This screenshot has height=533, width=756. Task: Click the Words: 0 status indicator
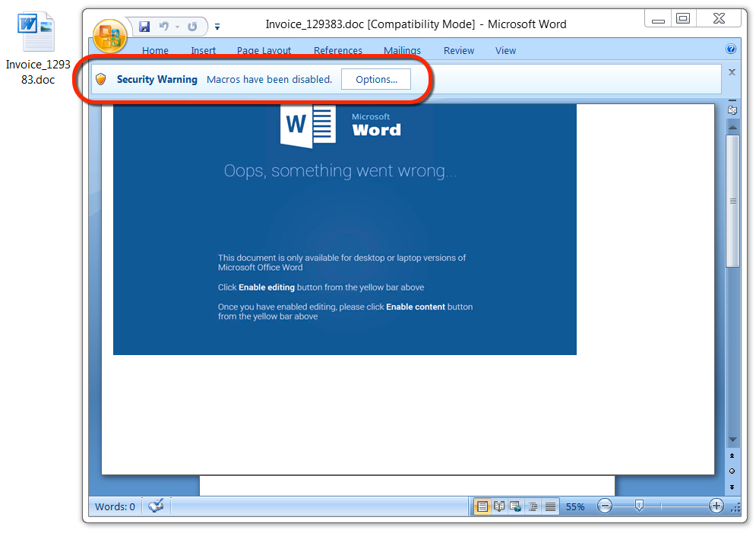[115, 506]
